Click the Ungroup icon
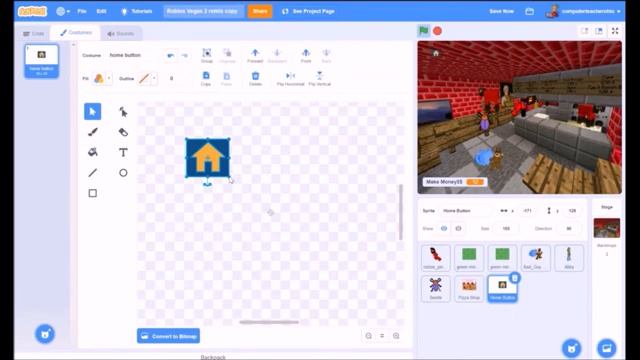Screen dimensions: 640x360 (227, 56)
